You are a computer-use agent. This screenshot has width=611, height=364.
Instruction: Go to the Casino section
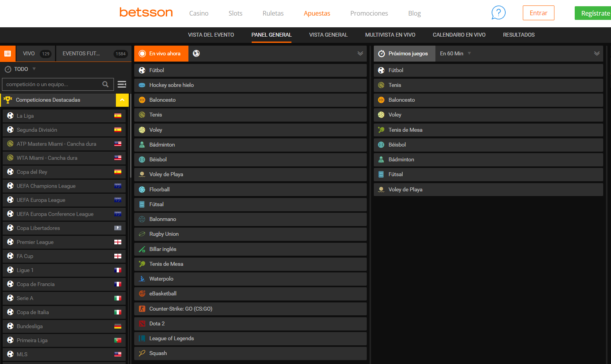[x=199, y=13]
